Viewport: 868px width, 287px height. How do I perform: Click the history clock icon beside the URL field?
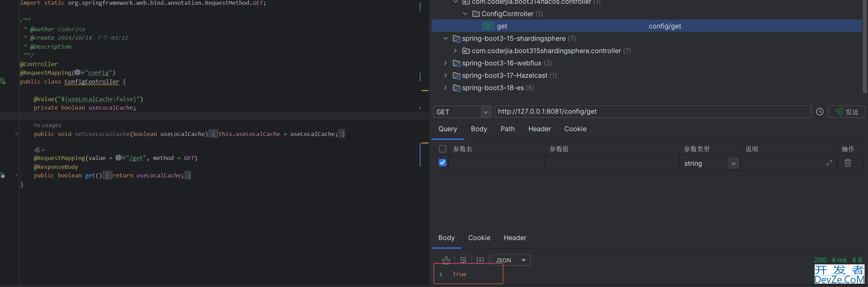[x=819, y=112]
